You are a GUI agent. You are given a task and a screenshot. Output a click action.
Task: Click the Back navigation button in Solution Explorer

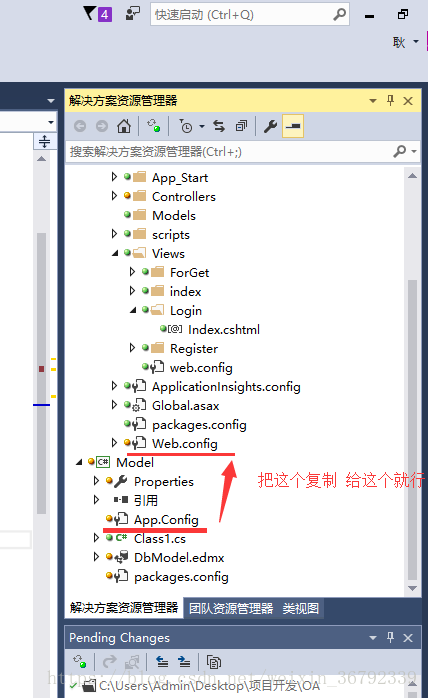80,126
